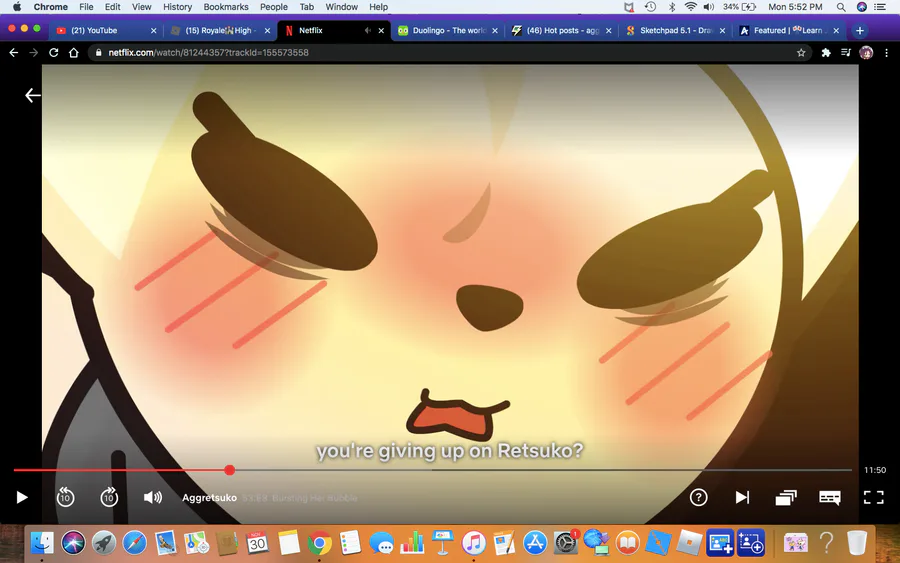Seek in the unplayed timeline portion
This screenshot has width=900, height=563.
tap(543, 470)
